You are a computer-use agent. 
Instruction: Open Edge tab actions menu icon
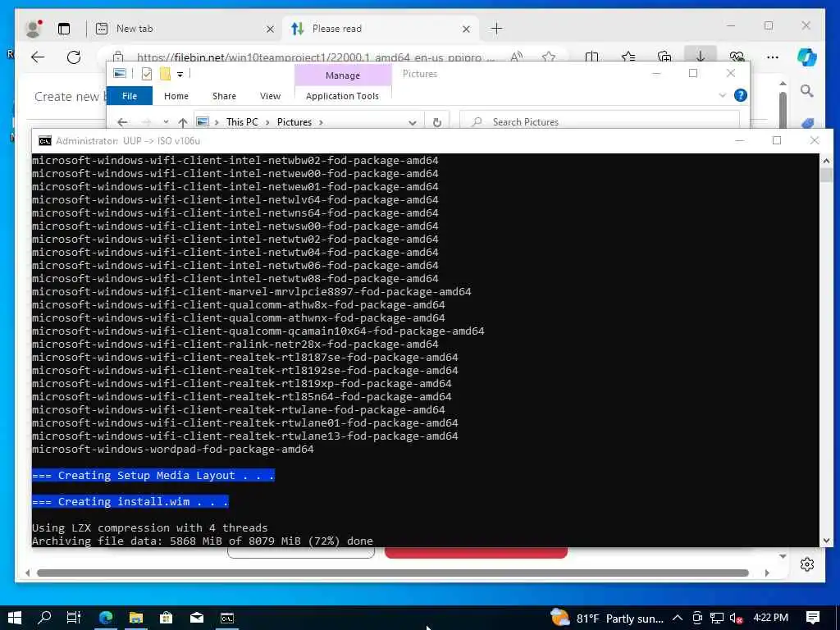click(x=64, y=29)
